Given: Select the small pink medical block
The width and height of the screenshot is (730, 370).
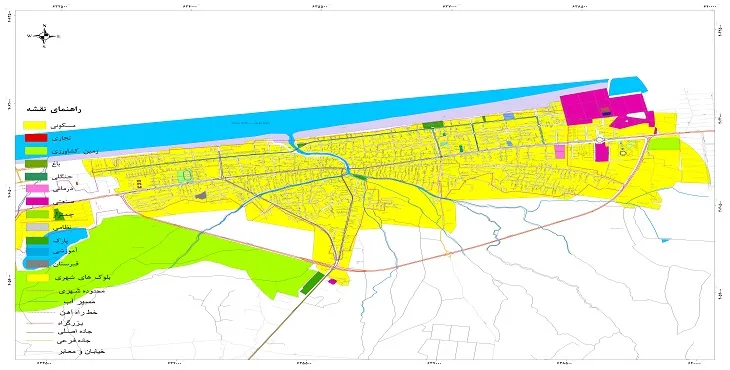Looking at the screenshot, I should point(559,151).
